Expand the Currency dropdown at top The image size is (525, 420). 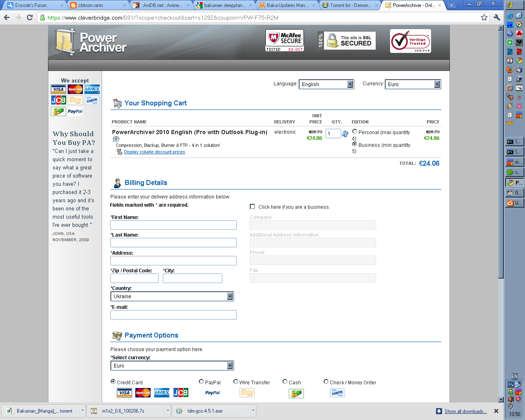413,84
